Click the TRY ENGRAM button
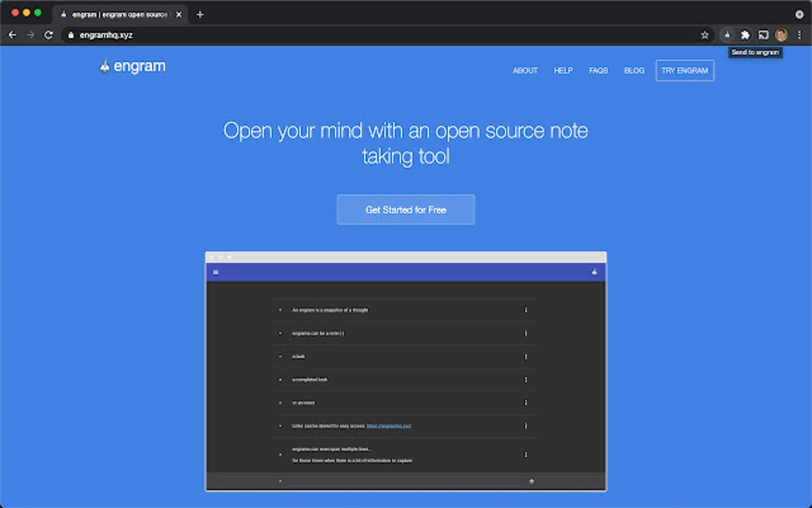The height and width of the screenshot is (508, 812). tap(685, 70)
